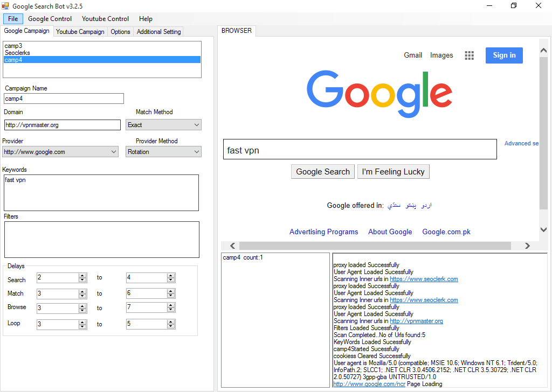Click the Google Search Bot app icon
The height and width of the screenshot is (392, 552).
[x=5, y=6]
